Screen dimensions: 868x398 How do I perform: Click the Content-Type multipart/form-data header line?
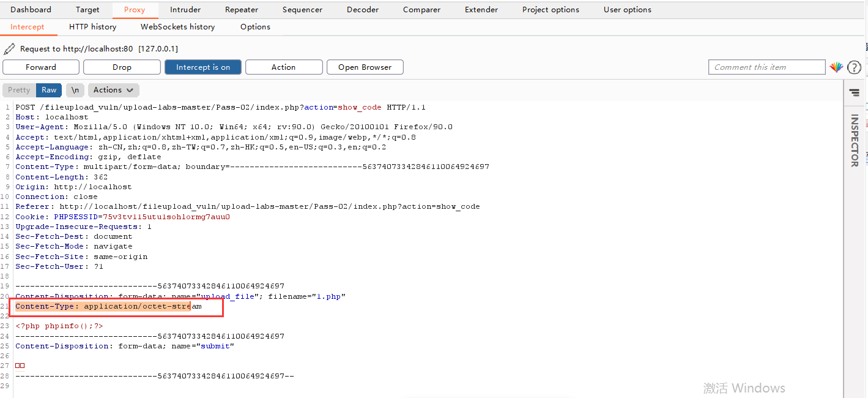tap(253, 167)
